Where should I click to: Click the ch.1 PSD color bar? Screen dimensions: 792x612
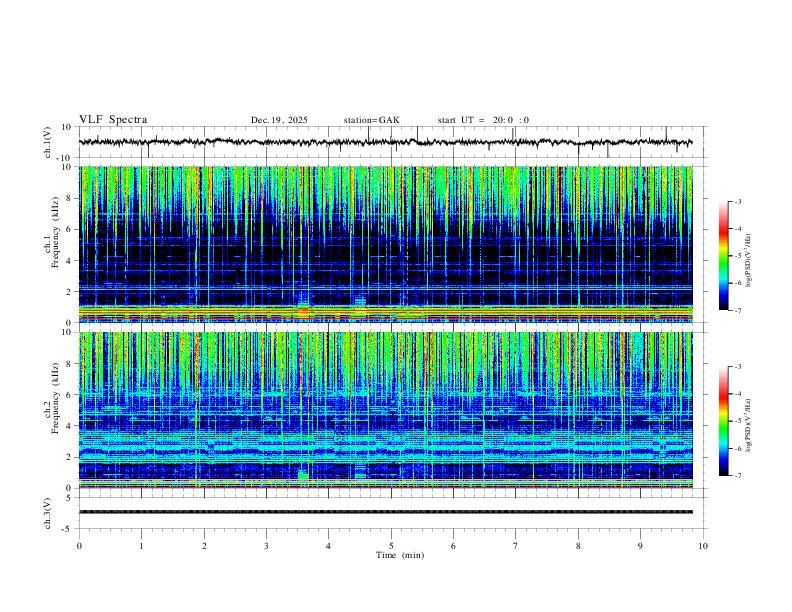pos(723,256)
